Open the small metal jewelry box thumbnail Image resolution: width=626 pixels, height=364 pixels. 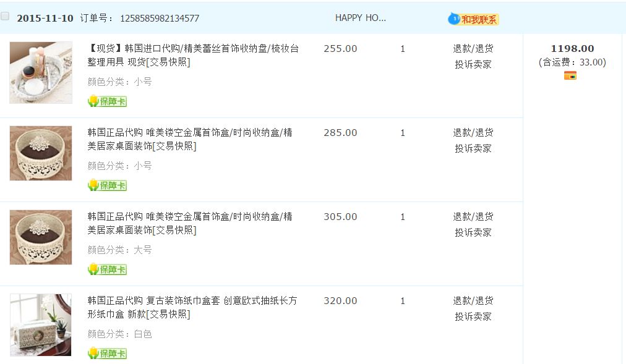[41, 153]
